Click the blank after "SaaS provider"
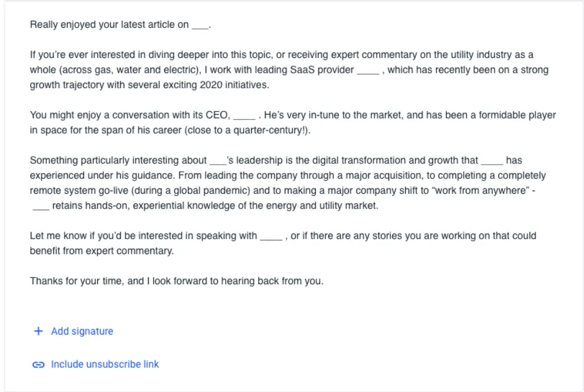584x392 pixels. click(368, 71)
